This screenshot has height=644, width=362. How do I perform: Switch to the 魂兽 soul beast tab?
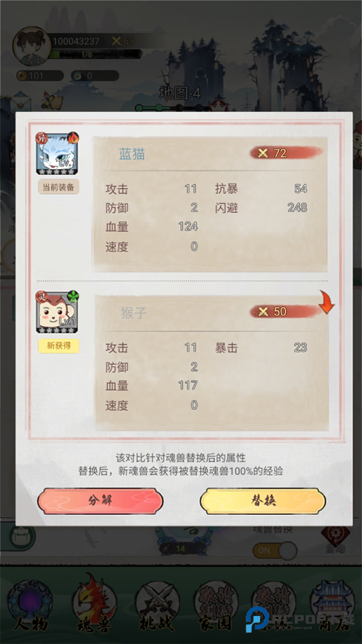[x=94, y=605]
